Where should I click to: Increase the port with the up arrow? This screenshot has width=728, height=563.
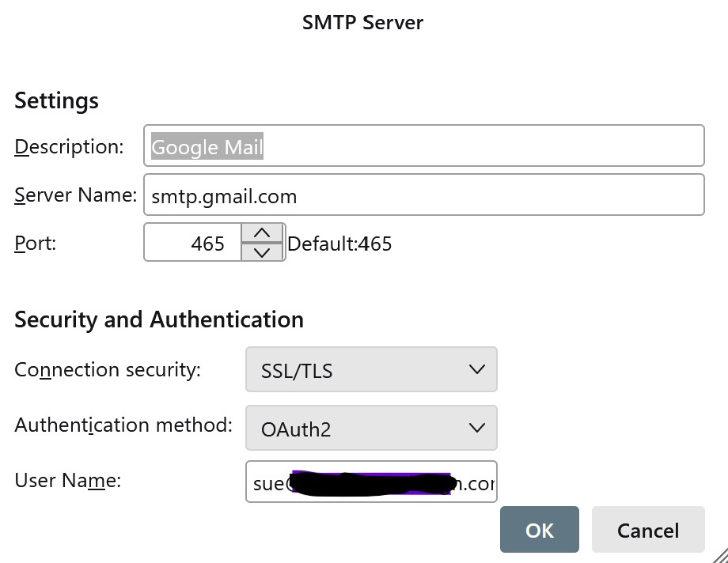coord(262,233)
